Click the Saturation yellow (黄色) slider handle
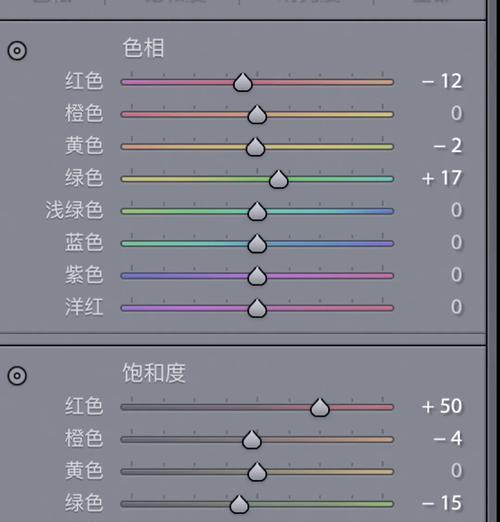The image size is (500, 522). coord(257,472)
